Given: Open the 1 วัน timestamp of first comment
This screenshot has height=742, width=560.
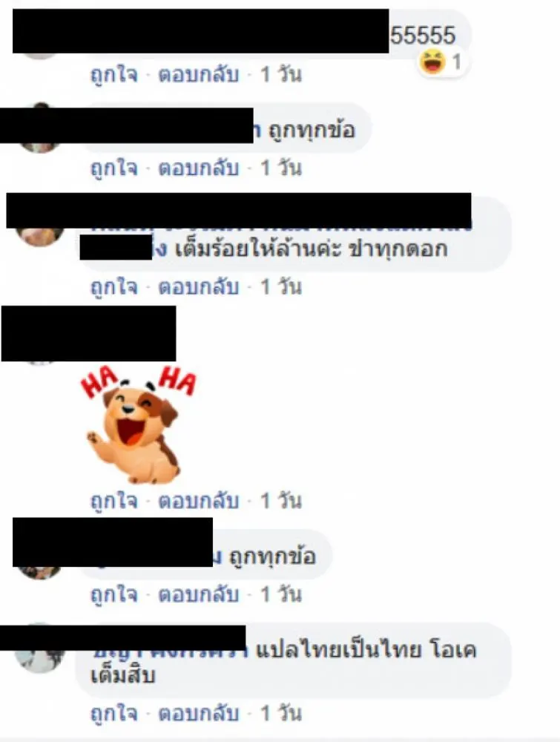Looking at the screenshot, I should click(281, 75).
